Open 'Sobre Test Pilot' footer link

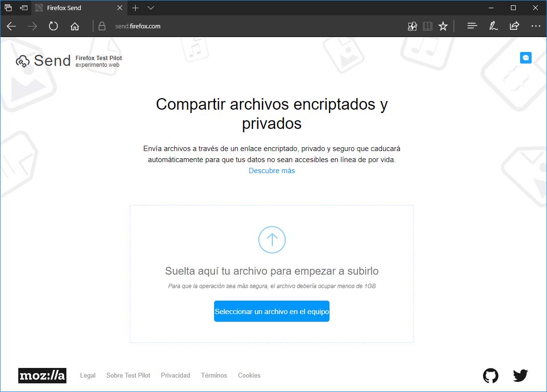tap(128, 375)
